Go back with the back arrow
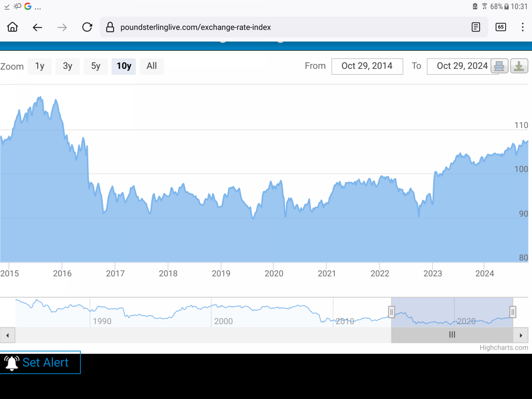This screenshot has height=399, width=532. (x=37, y=27)
